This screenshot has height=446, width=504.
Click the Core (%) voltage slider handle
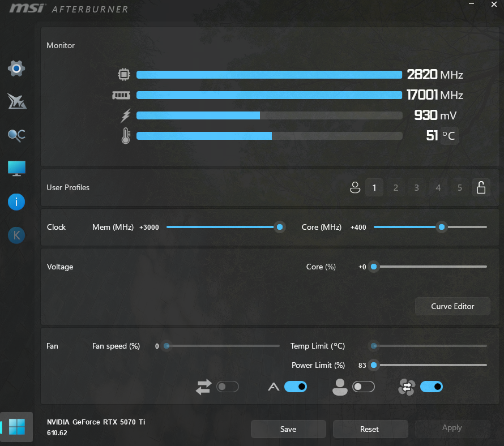(374, 267)
